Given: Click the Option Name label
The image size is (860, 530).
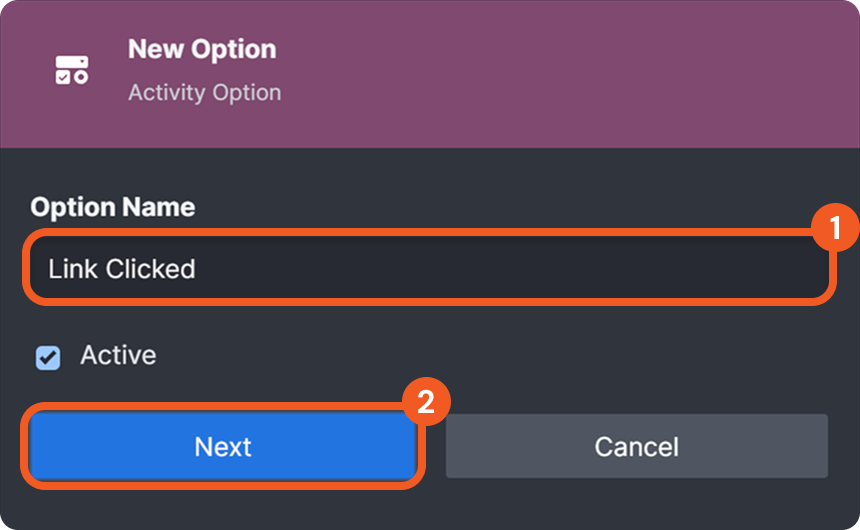Looking at the screenshot, I should click(112, 207).
